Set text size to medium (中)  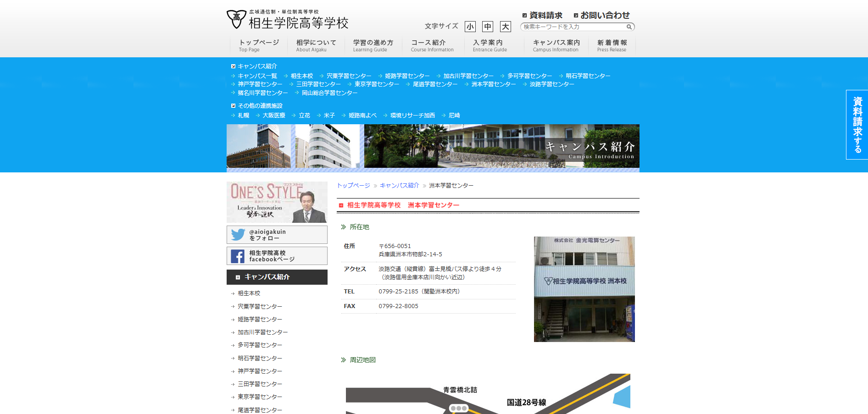pyautogui.click(x=488, y=27)
